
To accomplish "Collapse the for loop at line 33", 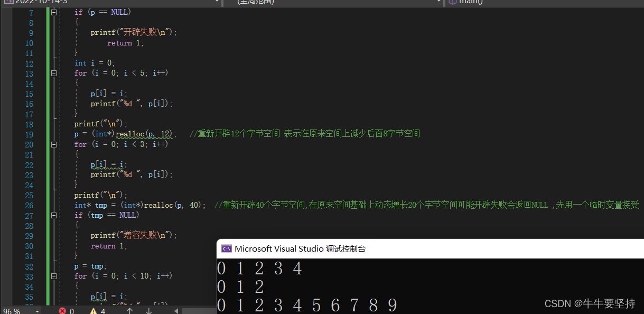I will pos(53,275).
